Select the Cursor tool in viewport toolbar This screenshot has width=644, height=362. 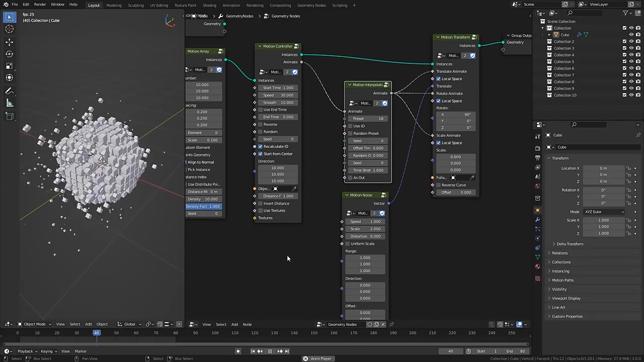tap(9, 29)
